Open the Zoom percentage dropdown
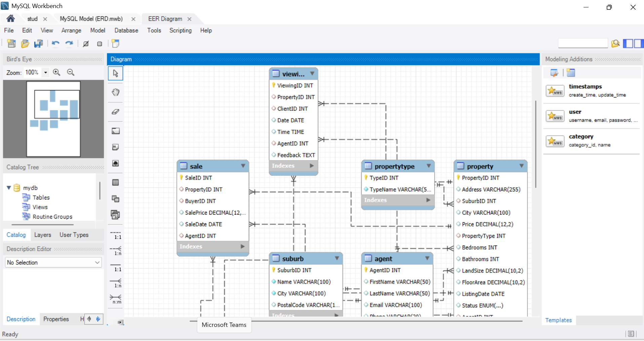This screenshot has height=341, width=644. [x=45, y=72]
